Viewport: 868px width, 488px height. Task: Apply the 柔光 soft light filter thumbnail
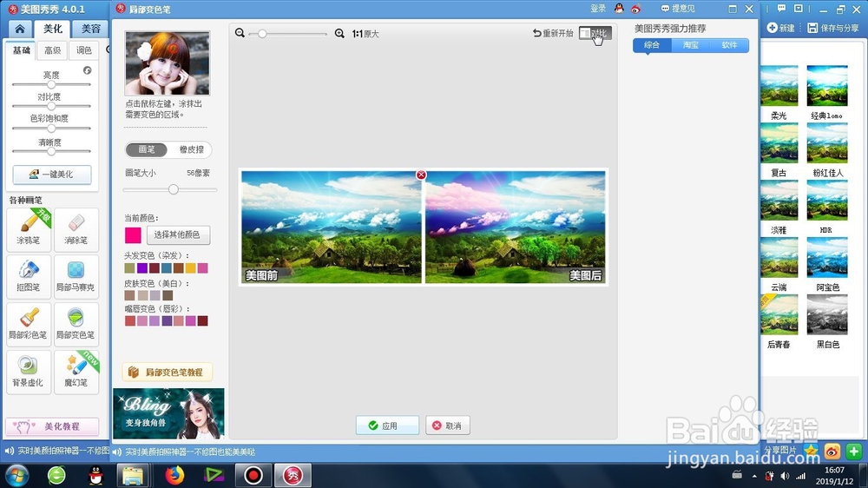coord(779,86)
